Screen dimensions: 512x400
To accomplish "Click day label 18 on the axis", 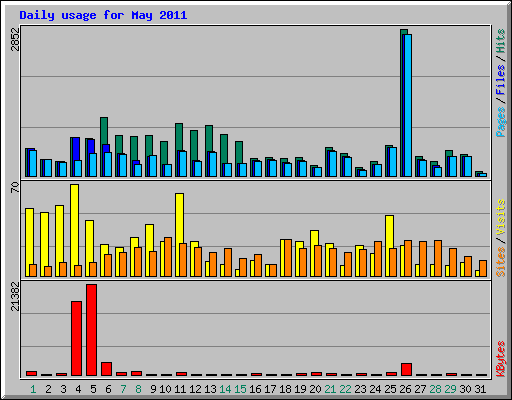I will pos(285,389).
